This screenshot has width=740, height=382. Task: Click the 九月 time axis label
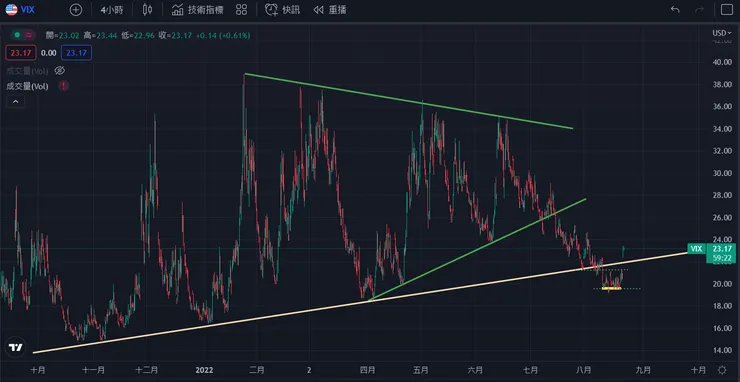click(x=643, y=370)
